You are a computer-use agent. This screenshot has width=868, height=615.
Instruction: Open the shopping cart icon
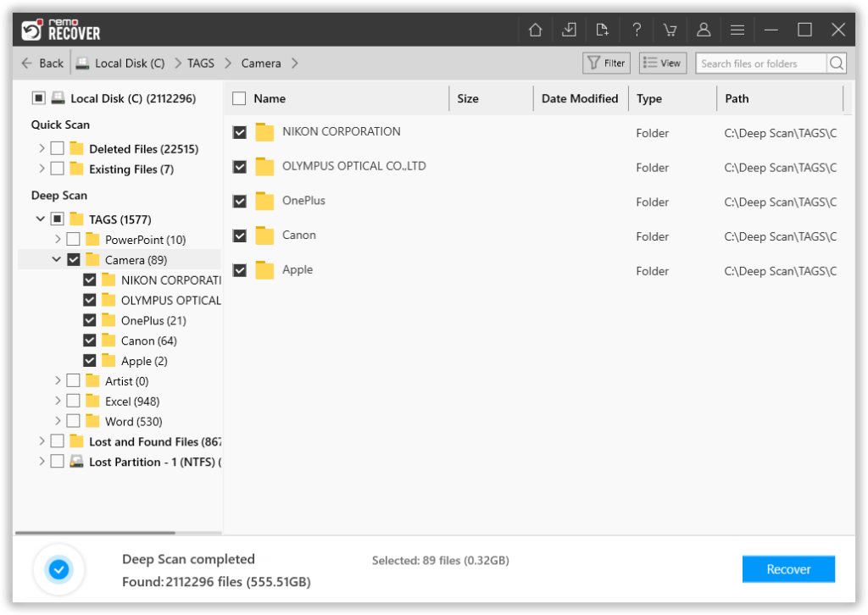(670, 30)
